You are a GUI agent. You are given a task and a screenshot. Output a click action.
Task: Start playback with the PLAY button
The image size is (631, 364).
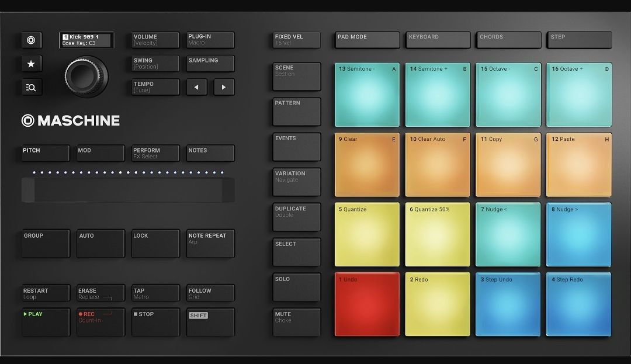point(46,322)
